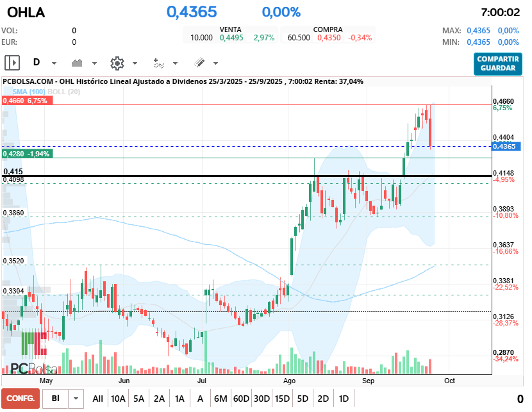The height and width of the screenshot is (412, 532).
Task: Select the drawing pencil tool icon
Action: coord(199,63)
